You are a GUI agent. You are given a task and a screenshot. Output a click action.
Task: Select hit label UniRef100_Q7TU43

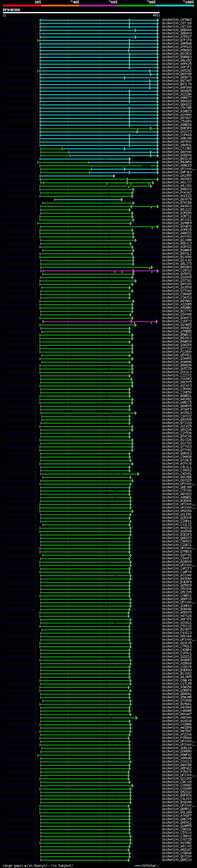pyautogui.click(x=177, y=291)
